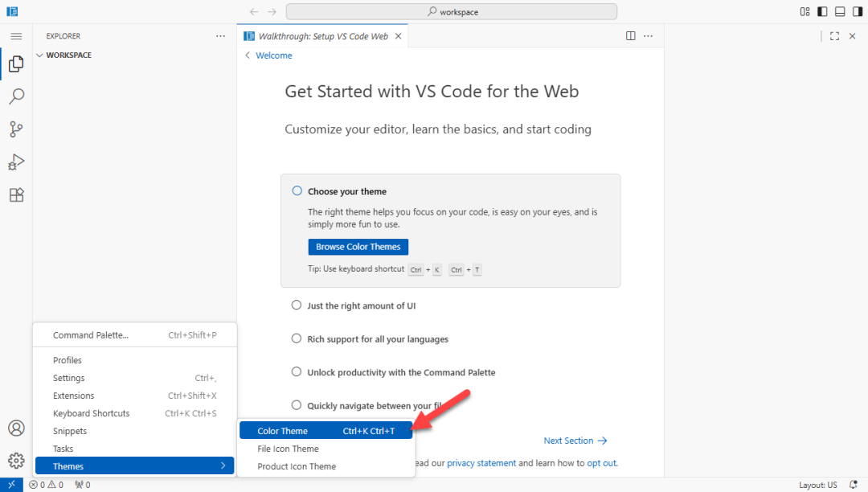Collapse the WORKSPACE folder section
The image size is (868, 492).
coord(39,55)
